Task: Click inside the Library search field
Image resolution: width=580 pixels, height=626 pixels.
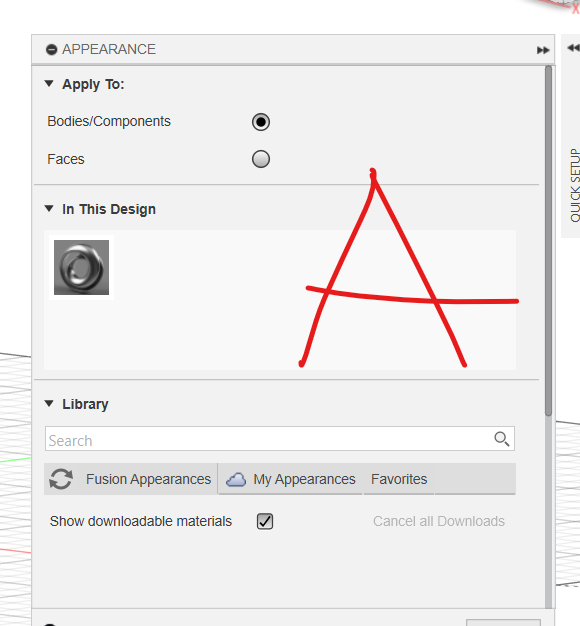Action: pyautogui.click(x=280, y=439)
